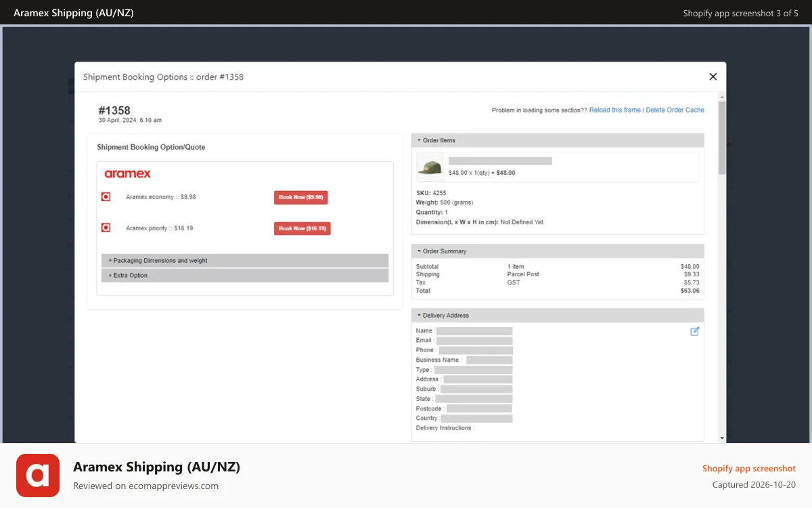Click the SKU: 4255 text
The width and height of the screenshot is (812, 508).
[431, 194]
